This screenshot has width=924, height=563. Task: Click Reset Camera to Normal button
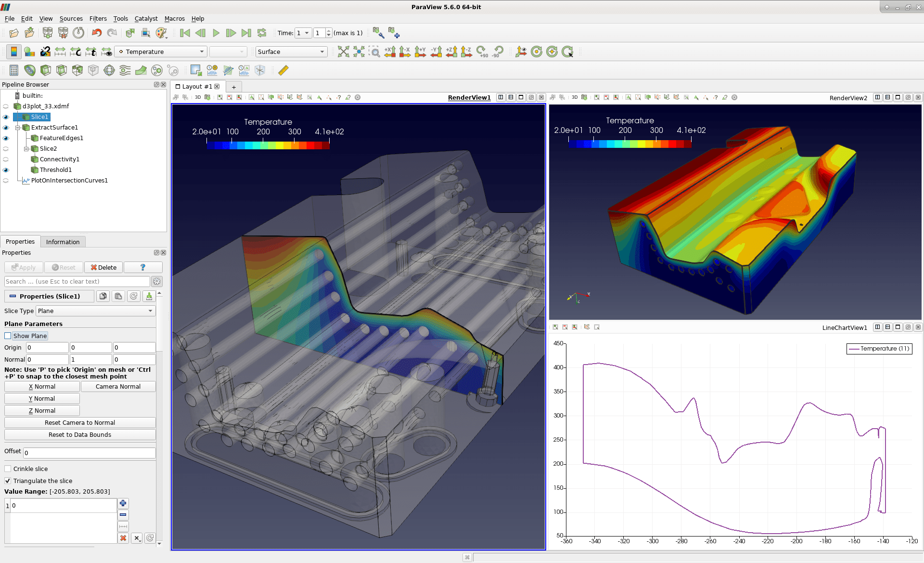coord(80,423)
